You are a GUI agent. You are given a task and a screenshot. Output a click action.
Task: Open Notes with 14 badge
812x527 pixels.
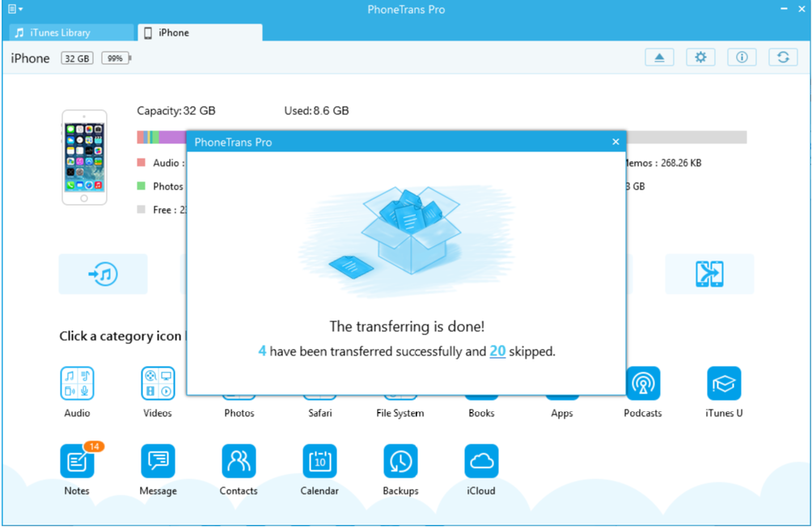point(77,461)
